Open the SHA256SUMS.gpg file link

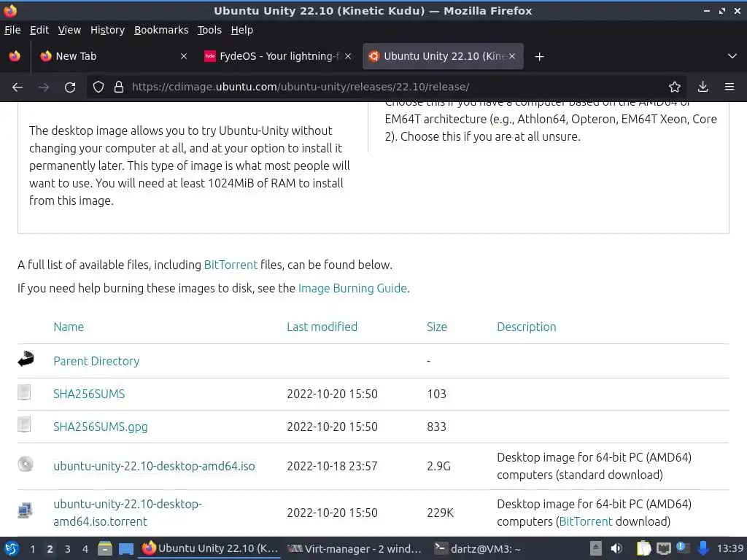point(101,427)
